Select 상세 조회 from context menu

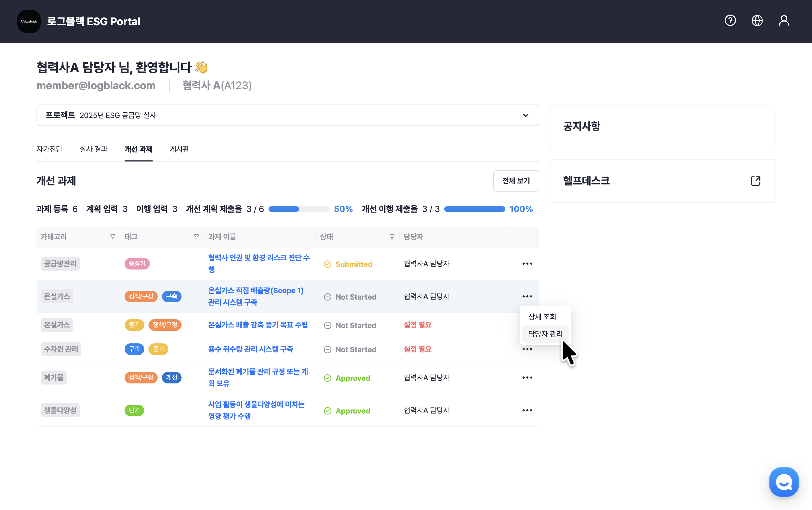tap(542, 316)
